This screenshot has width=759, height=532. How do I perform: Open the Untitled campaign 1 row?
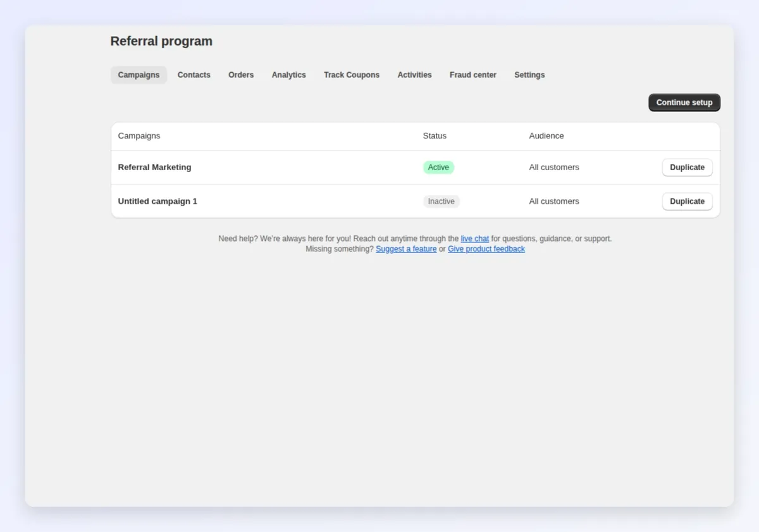[416, 201]
